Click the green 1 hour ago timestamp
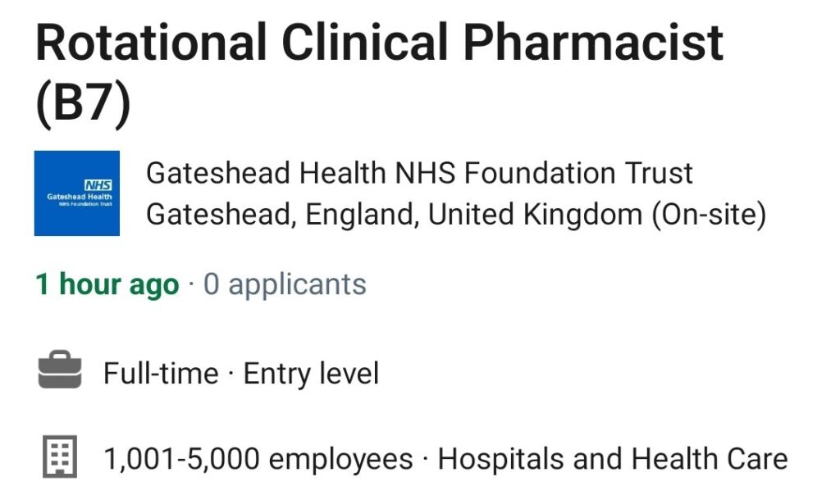Screen dimensions: 840x504 107,284
